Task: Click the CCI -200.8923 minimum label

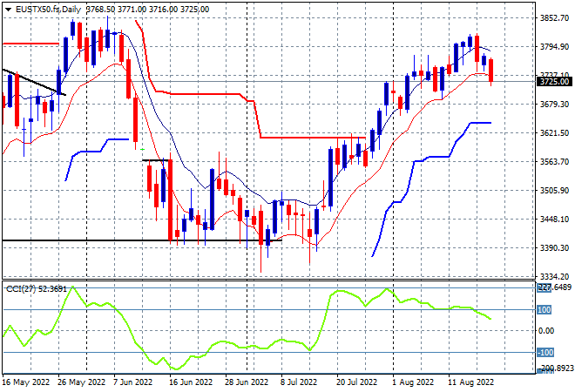Action: click(x=554, y=368)
